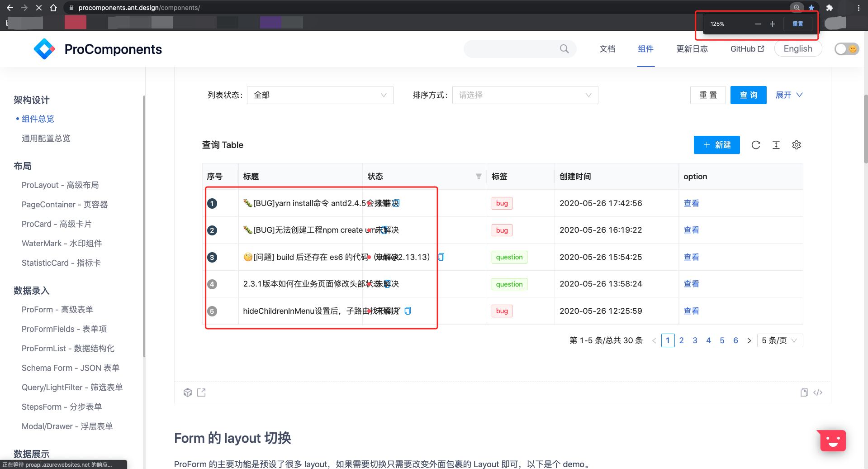Screen dimensions: 868x469
Task: Show demo source code via </> icon
Action: click(818, 392)
